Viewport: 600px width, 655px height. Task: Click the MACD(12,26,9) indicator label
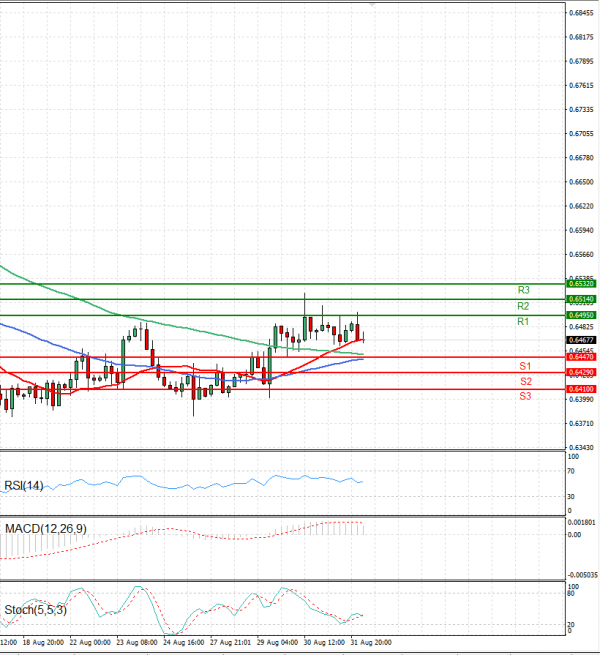click(x=46, y=529)
